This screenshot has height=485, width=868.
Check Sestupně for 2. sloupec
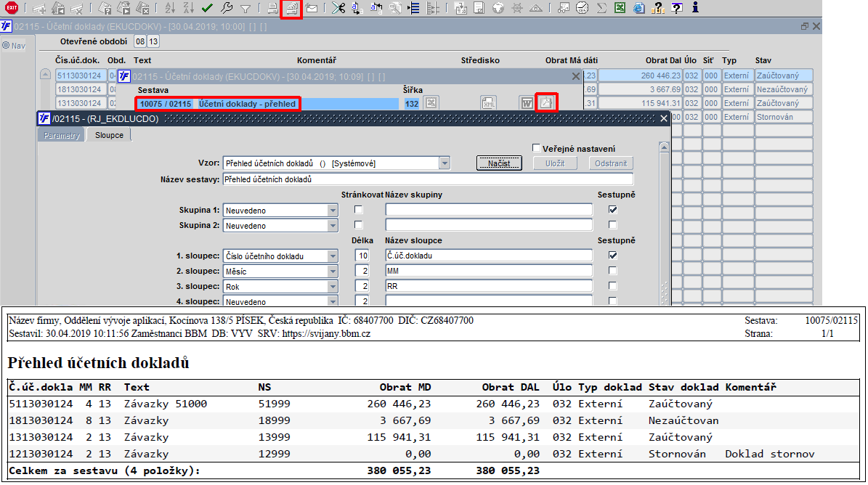pyautogui.click(x=612, y=270)
